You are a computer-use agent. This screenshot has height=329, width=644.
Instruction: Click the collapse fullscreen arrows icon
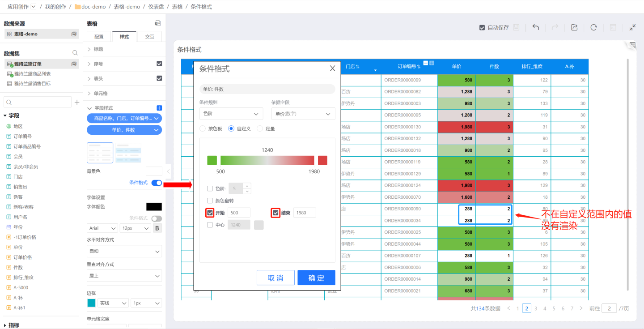click(x=632, y=27)
